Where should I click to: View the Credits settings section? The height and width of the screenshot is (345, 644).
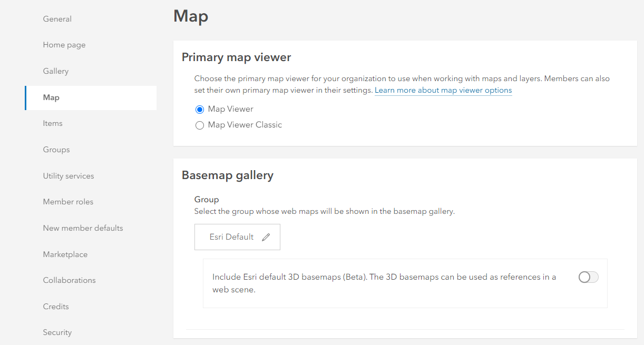(x=56, y=307)
